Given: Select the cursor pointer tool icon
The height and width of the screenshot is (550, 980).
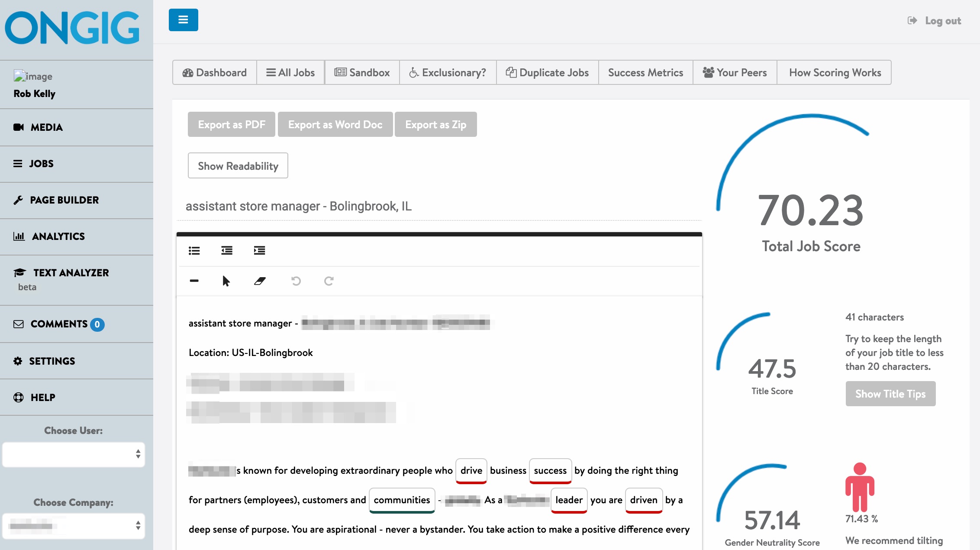Looking at the screenshot, I should point(226,281).
